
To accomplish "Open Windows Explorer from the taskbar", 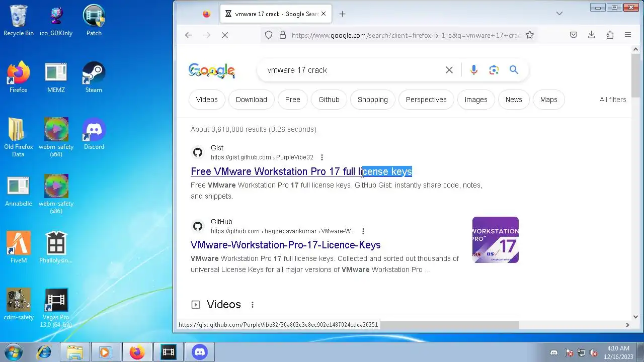I will [75, 352].
